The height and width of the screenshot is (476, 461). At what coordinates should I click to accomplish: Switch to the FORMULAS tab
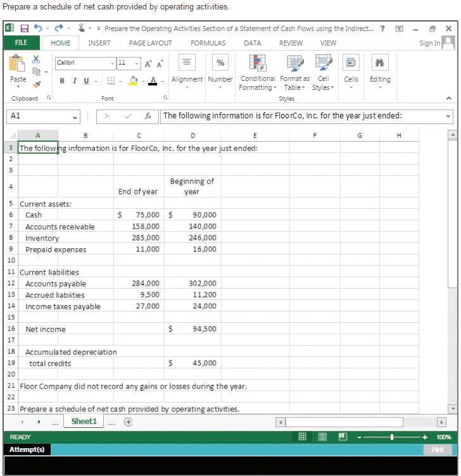click(208, 43)
